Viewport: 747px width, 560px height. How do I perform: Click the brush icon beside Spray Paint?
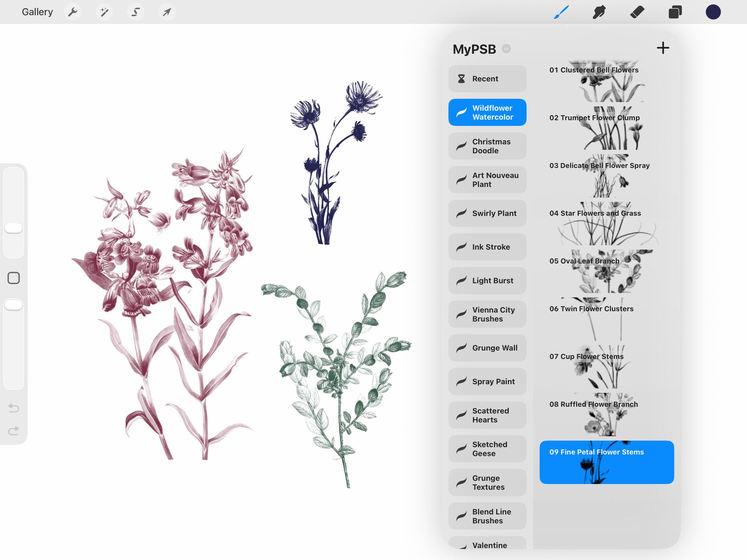461,381
